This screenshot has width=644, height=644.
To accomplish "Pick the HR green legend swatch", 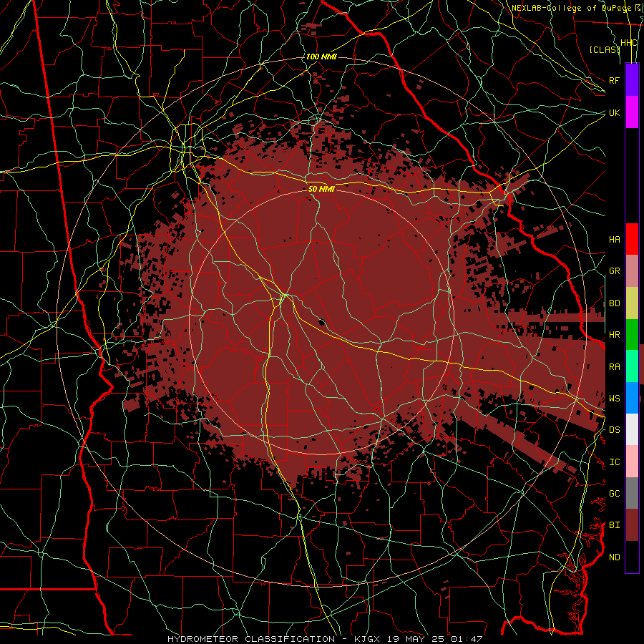I will [632, 335].
